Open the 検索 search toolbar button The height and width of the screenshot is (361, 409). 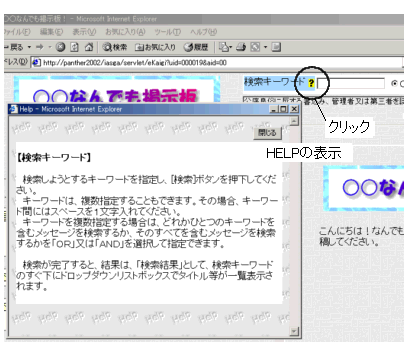coord(115,47)
